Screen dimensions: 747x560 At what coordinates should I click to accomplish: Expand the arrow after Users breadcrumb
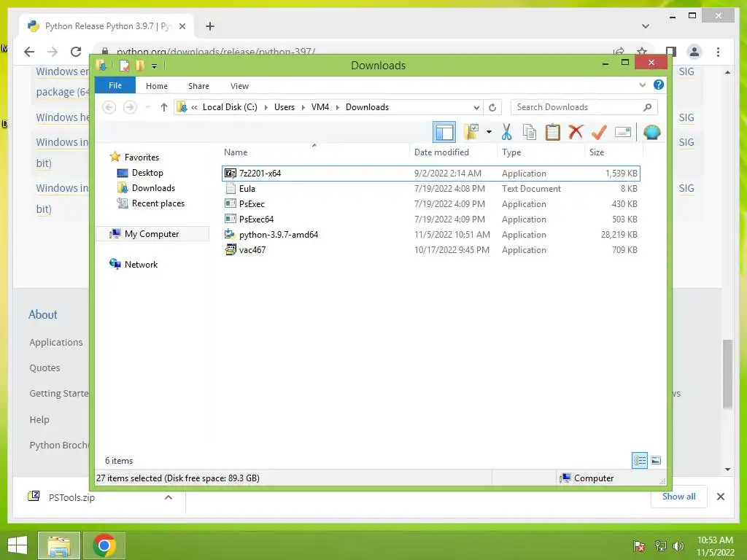click(x=303, y=107)
